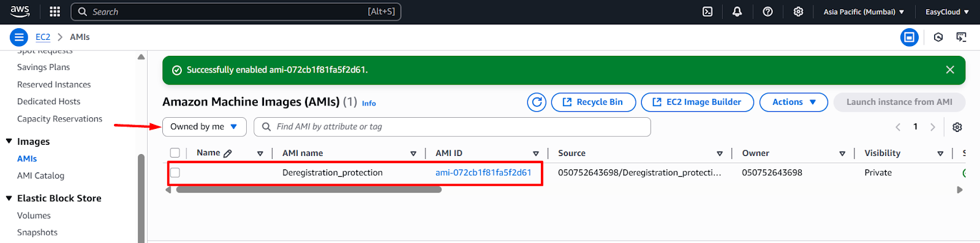Click Source 050752643698/Deregistration_protecti cell
This screenshot has width=980, height=243.
639,173
